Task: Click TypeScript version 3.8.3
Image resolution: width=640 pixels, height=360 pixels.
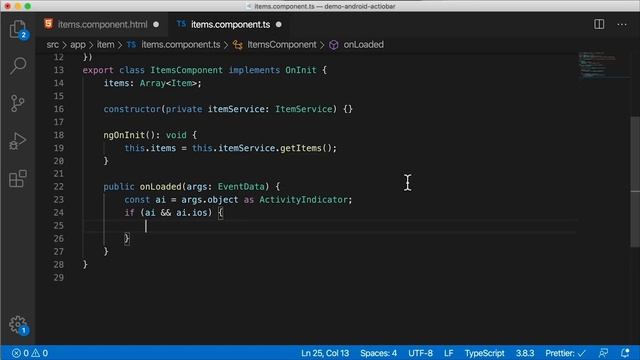Action: (525, 353)
